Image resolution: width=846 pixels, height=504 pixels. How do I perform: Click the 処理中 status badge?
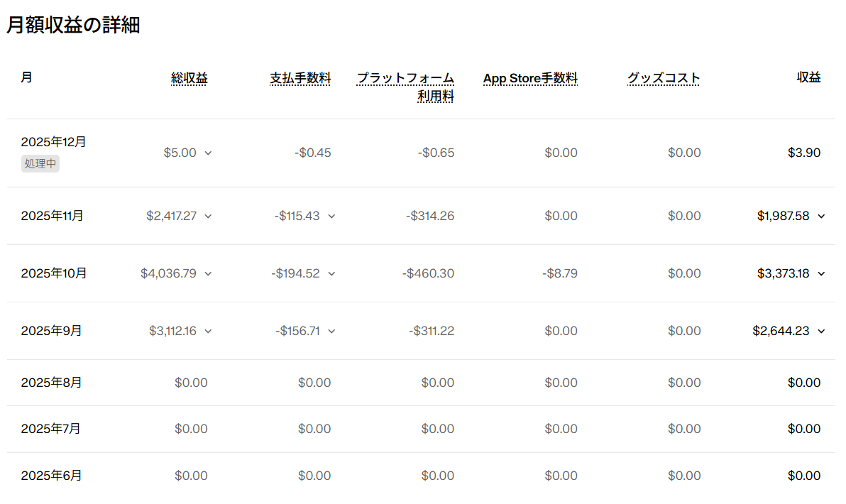(40, 164)
